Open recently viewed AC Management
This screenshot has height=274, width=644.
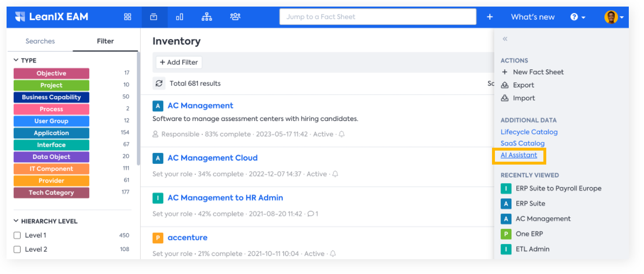click(x=543, y=219)
